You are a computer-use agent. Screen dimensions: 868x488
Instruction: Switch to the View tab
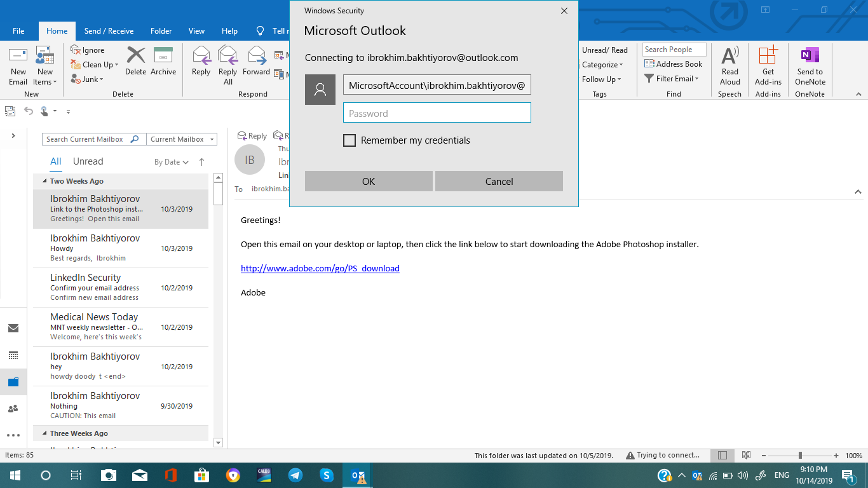[196, 31]
